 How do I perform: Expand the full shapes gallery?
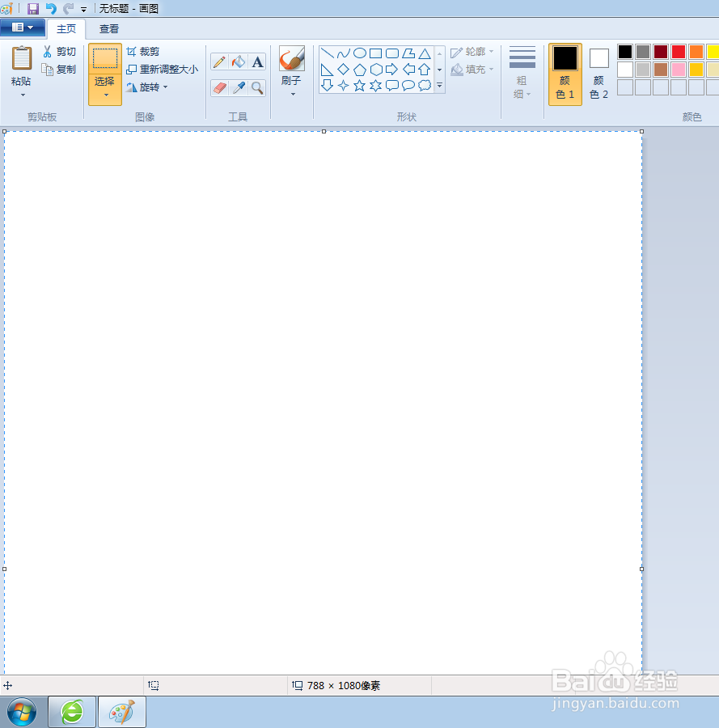click(x=440, y=86)
